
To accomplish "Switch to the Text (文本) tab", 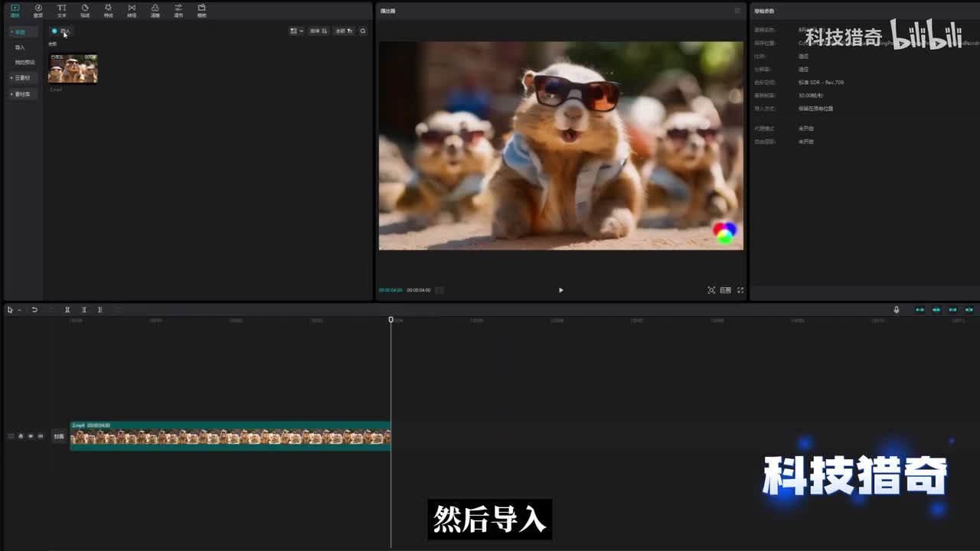I will click(61, 10).
